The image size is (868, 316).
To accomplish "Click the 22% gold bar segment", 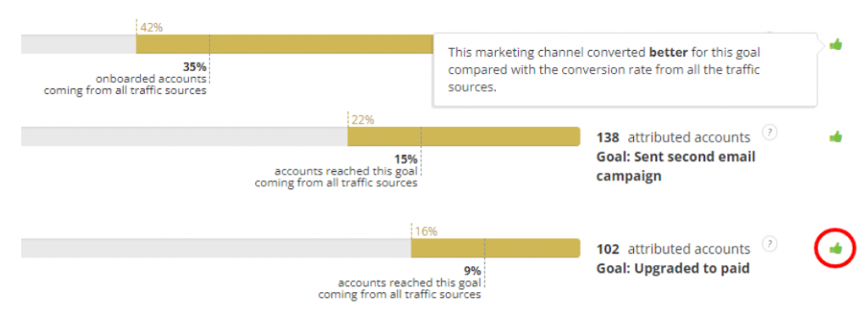I will pos(464,136).
